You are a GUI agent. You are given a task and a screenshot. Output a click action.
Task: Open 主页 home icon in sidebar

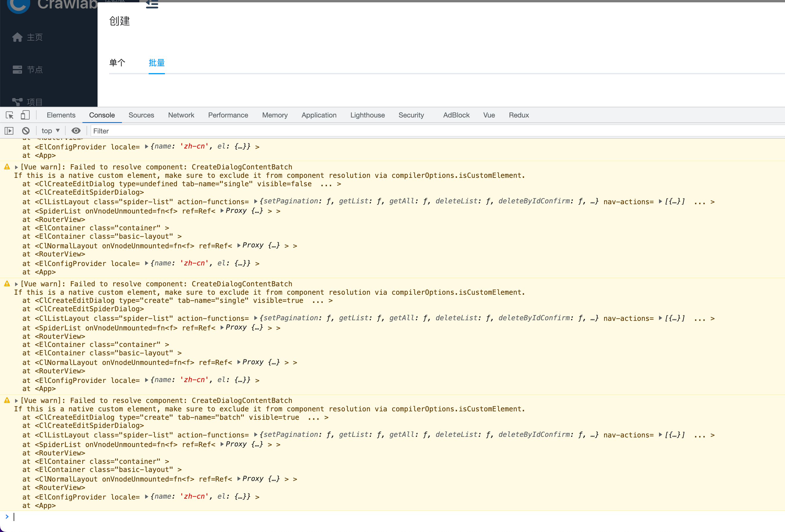(x=17, y=37)
